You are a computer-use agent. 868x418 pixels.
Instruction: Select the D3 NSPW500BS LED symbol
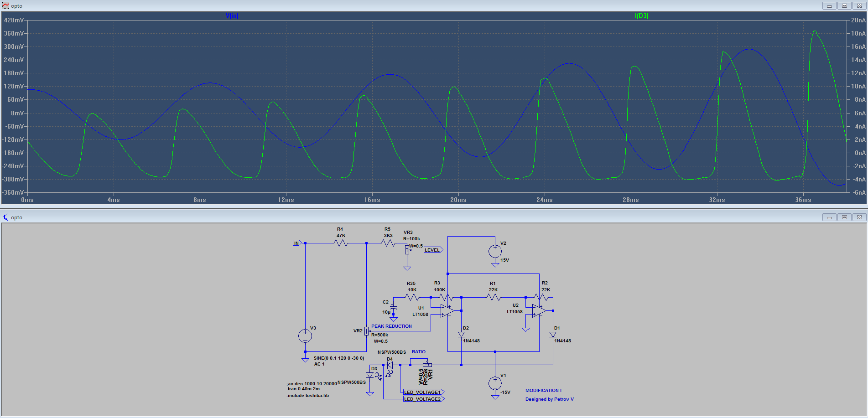[x=370, y=376]
